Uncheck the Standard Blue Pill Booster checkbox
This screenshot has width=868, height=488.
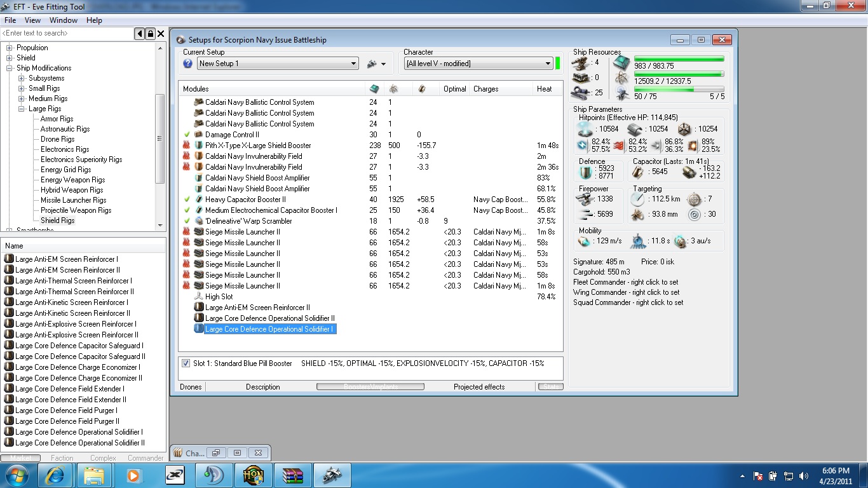[186, 363]
